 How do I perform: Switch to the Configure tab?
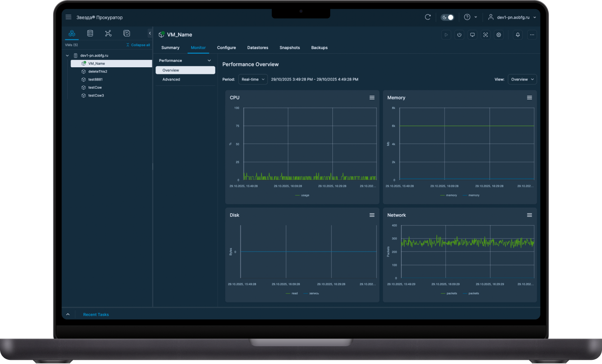[x=226, y=48]
